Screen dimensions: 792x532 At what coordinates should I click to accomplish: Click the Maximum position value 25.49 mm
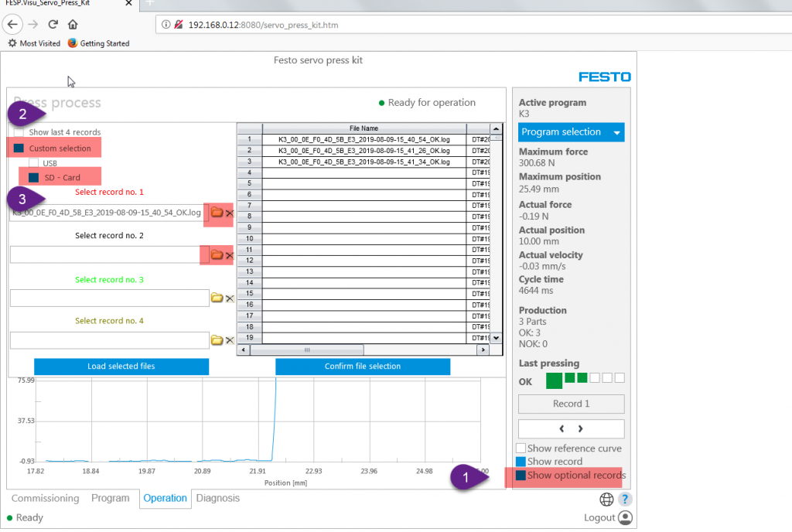click(x=539, y=189)
